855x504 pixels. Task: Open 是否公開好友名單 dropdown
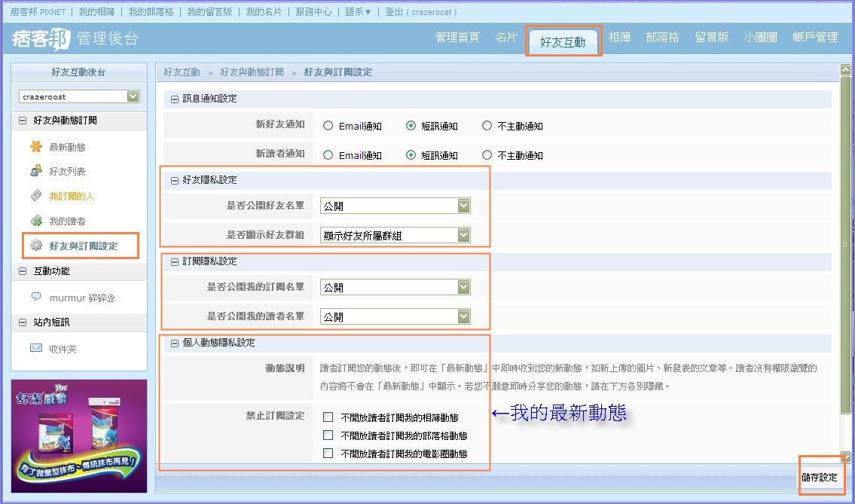[x=395, y=206]
